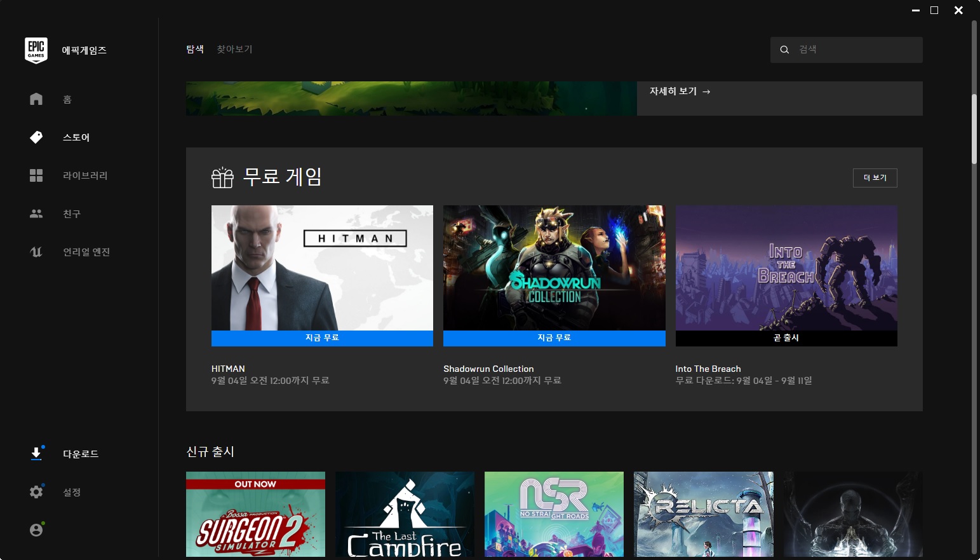Select 라이브러리 in the sidebar

(85, 175)
